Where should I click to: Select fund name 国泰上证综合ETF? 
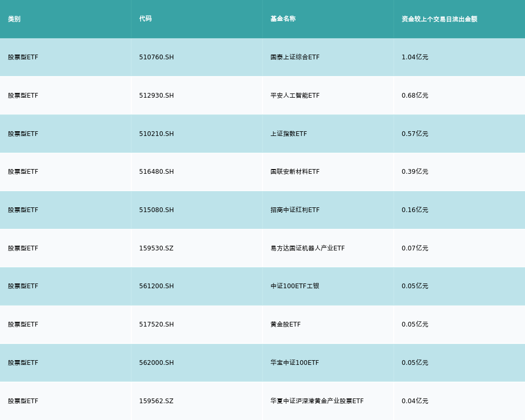pyautogui.click(x=295, y=57)
